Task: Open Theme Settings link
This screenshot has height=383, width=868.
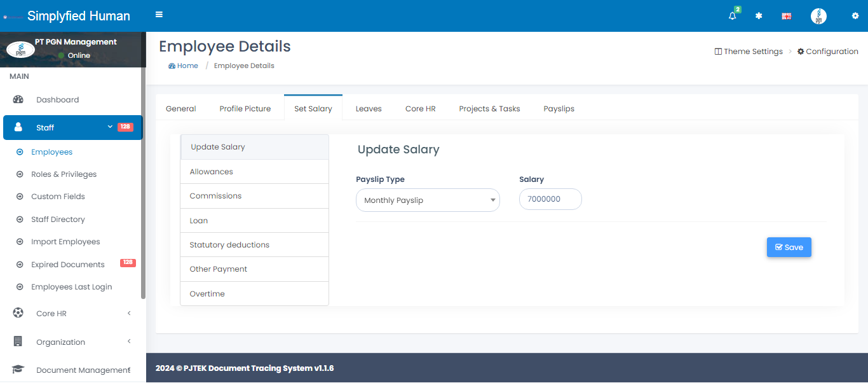Action: point(749,52)
